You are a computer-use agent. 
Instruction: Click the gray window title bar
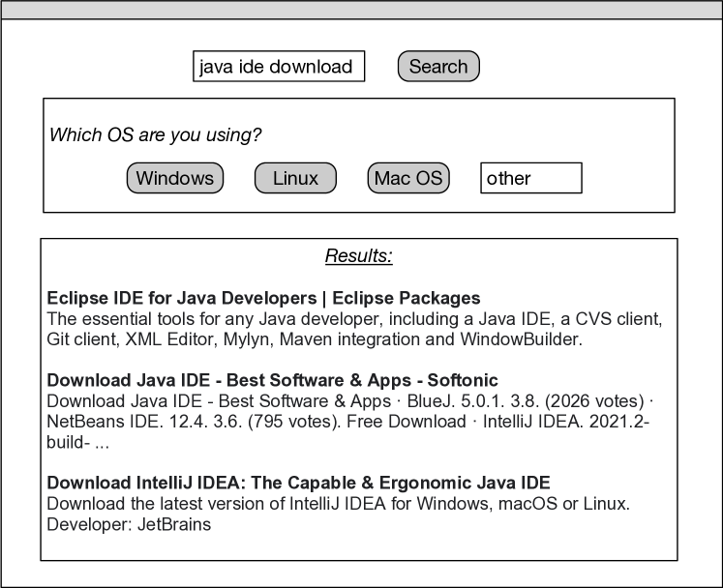(361, 10)
